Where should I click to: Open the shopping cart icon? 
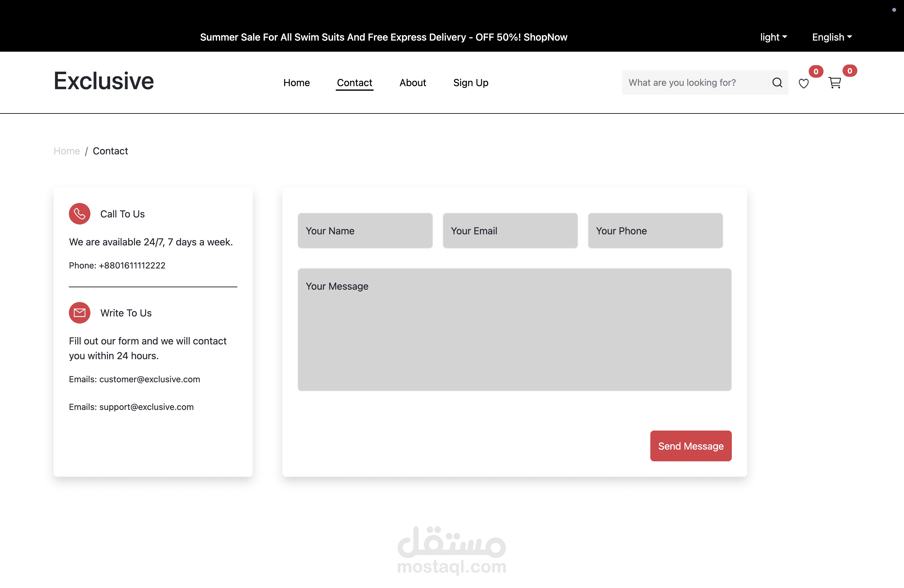pos(835,82)
